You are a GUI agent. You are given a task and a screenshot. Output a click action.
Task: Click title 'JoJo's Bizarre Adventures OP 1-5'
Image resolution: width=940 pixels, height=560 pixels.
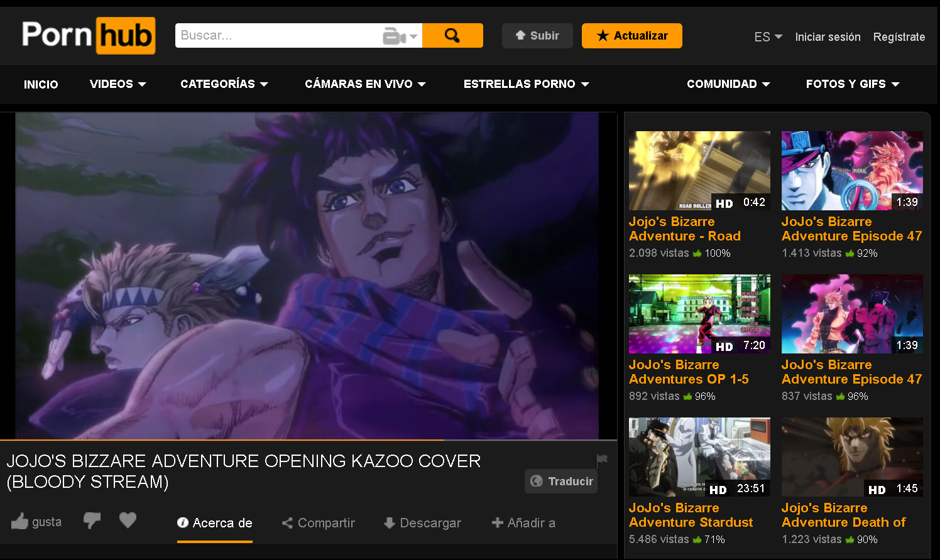click(689, 372)
